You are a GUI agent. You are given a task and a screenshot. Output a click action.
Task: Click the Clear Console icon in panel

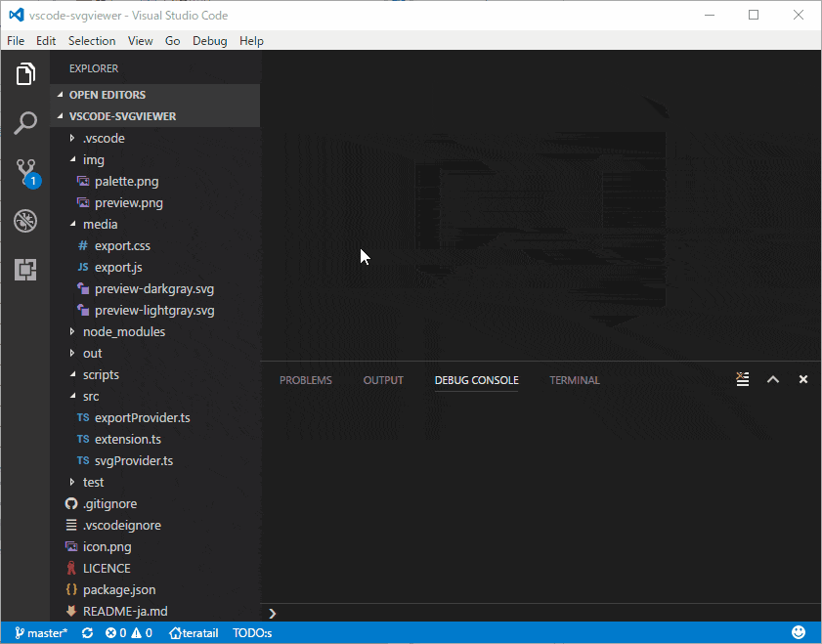(742, 379)
